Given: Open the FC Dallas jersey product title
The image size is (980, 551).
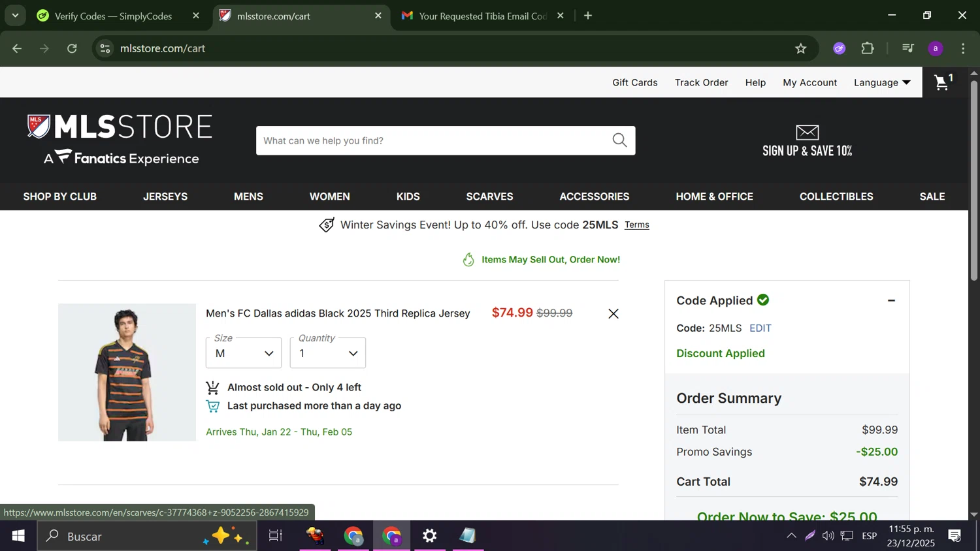Looking at the screenshot, I should pyautogui.click(x=338, y=313).
